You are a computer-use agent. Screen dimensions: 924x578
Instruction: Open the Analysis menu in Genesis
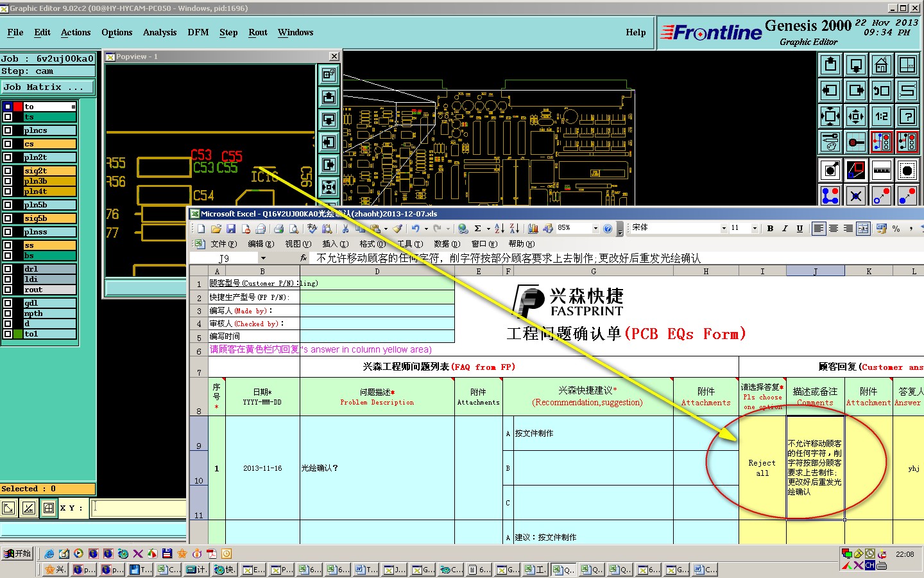160,32
